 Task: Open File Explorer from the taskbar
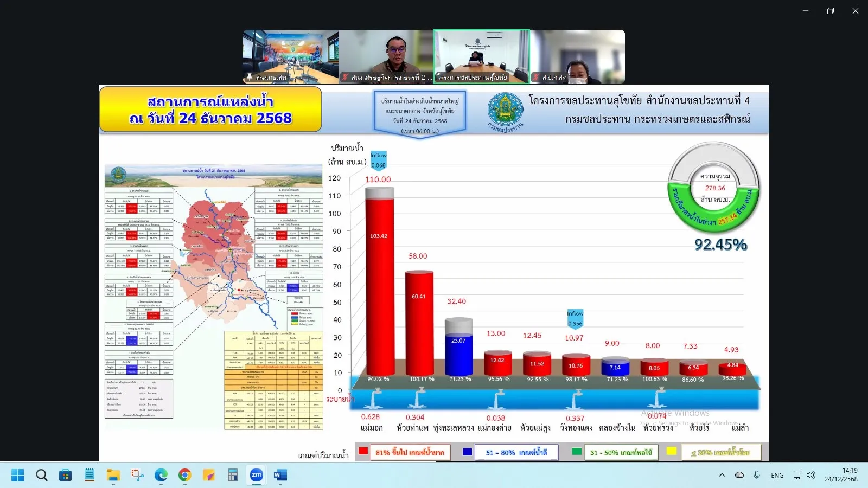[x=113, y=476]
